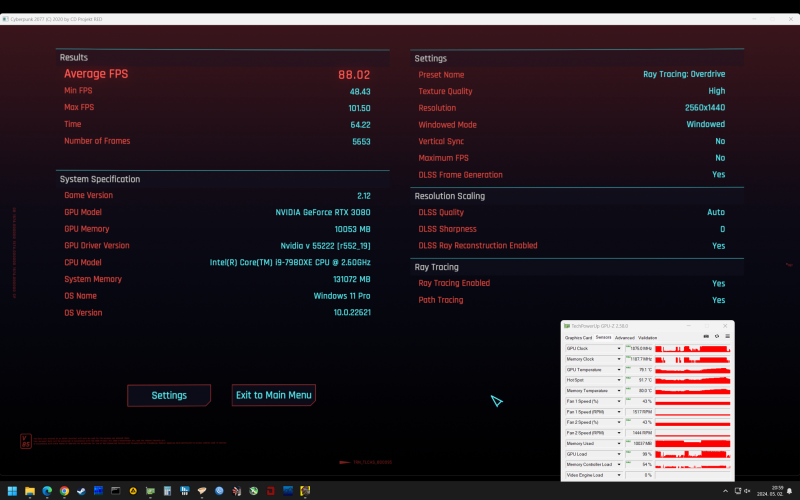The height and width of the screenshot is (500, 800).
Task: Open Video Engine Load sensor dropdown
Action: click(x=619, y=475)
